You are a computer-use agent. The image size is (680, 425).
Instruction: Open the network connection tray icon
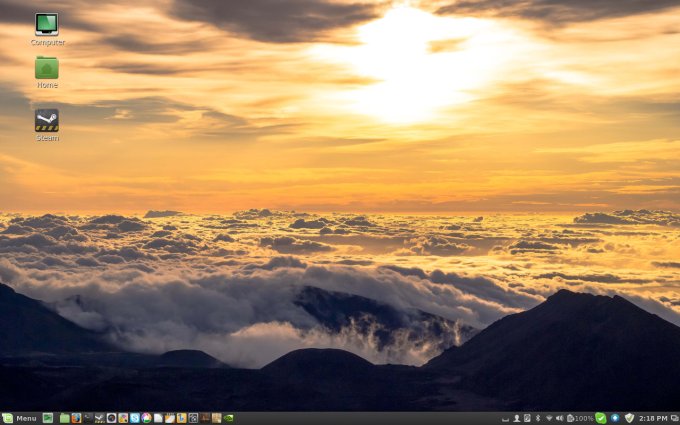click(549, 418)
